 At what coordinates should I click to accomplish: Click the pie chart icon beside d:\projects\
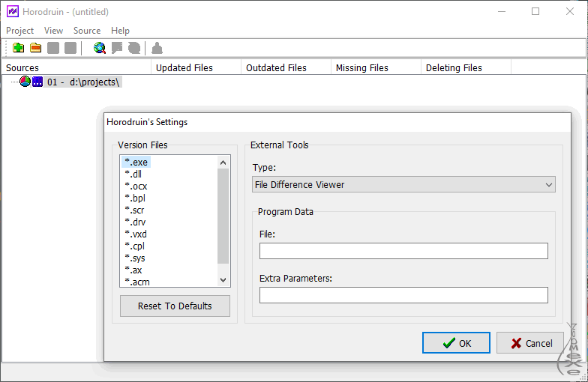pyautogui.click(x=25, y=82)
